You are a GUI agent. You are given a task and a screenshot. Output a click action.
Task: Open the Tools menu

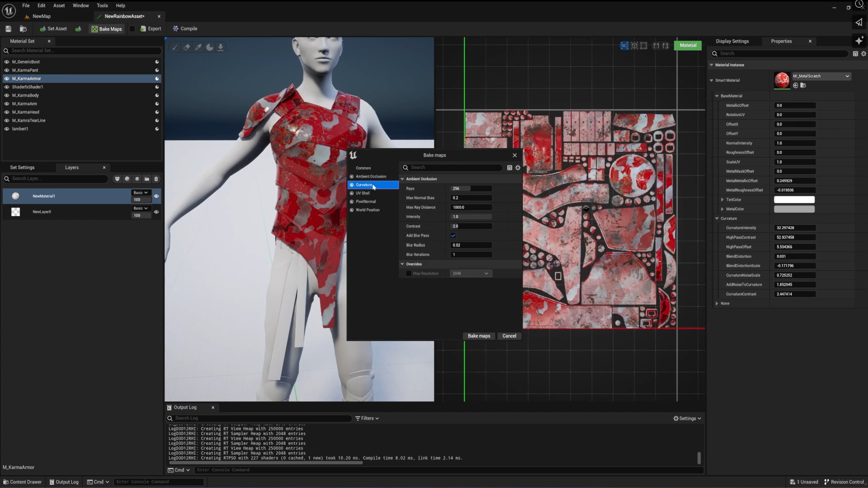pyautogui.click(x=102, y=5)
